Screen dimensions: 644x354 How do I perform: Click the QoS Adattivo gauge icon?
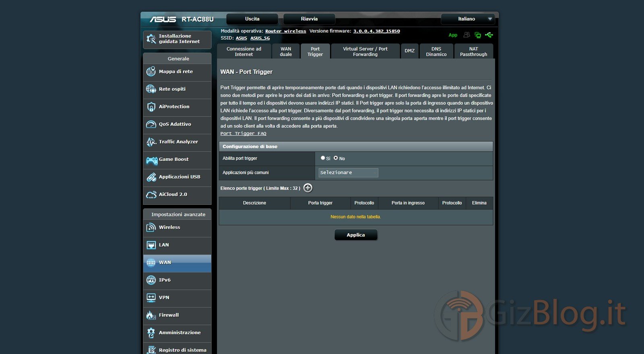click(151, 124)
